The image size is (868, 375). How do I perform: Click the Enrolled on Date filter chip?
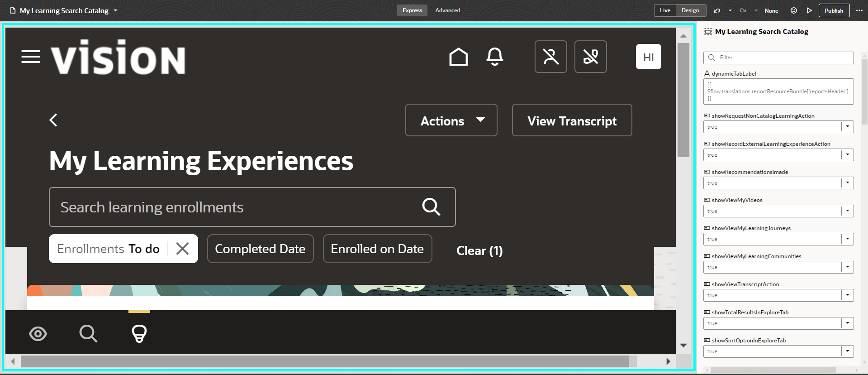coord(377,249)
